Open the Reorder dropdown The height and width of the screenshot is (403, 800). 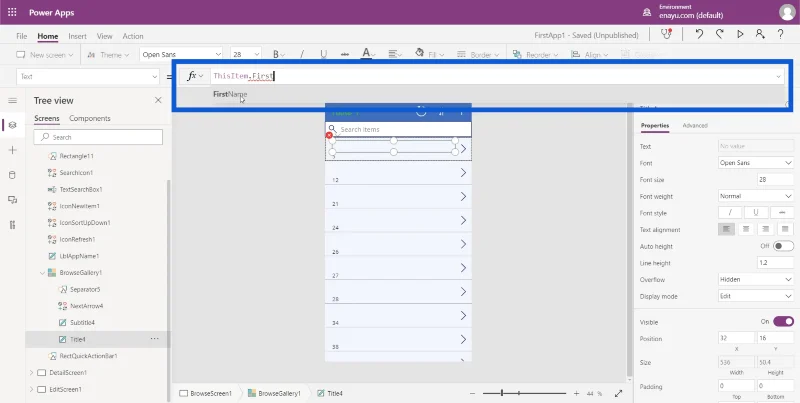click(535, 55)
